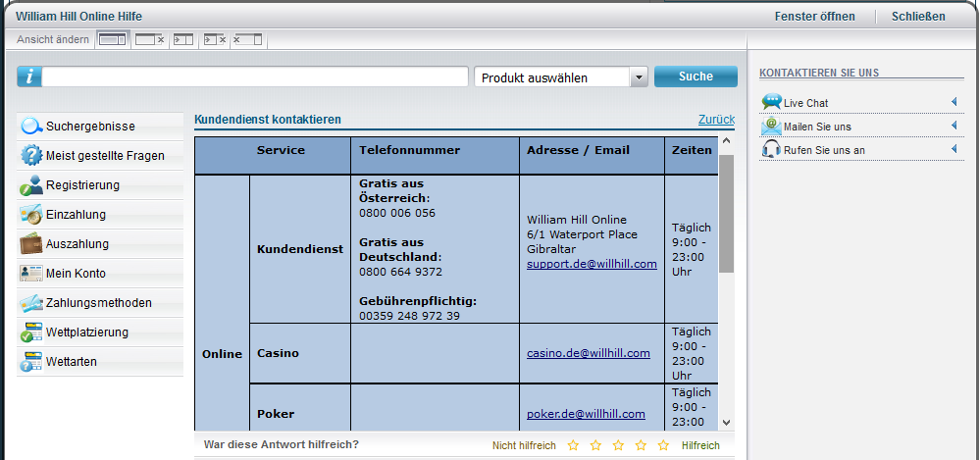Click Schließen in header
This screenshot has width=980, height=460.
pos(918,17)
